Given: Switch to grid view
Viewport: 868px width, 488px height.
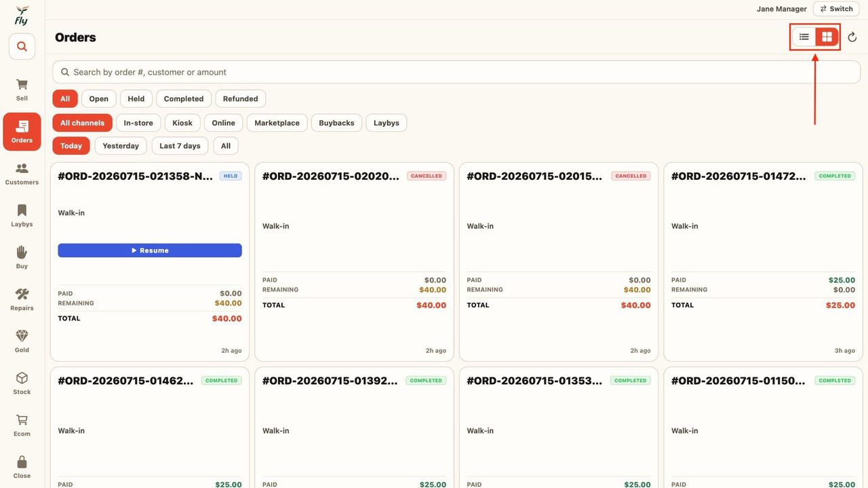Looking at the screenshot, I should pyautogui.click(x=827, y=37).
